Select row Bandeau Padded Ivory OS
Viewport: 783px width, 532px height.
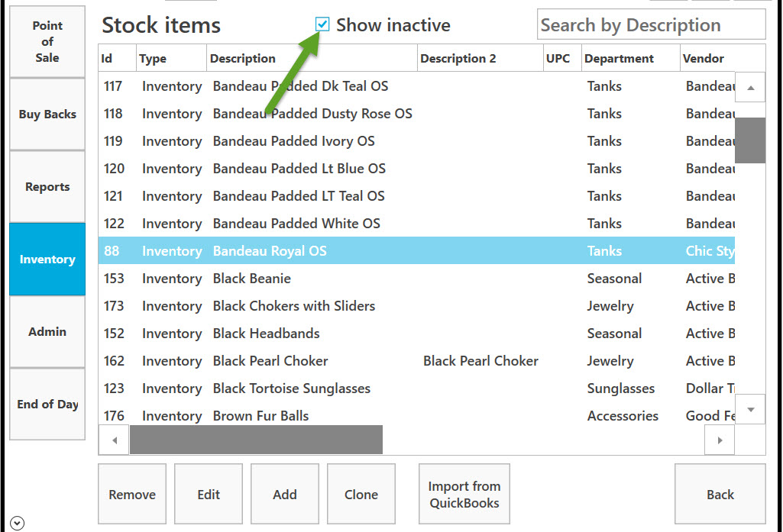tap(416, 141)
